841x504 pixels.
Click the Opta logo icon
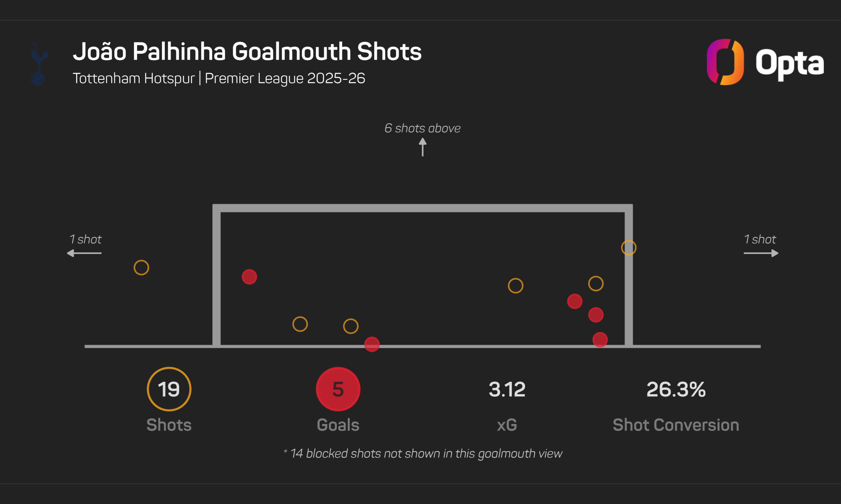tap(725, 62)
